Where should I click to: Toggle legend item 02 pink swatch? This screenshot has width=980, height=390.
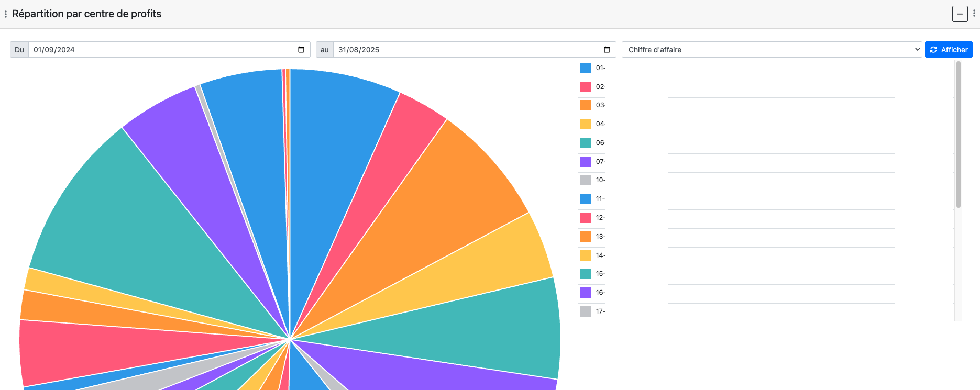[x=586, y=87]
